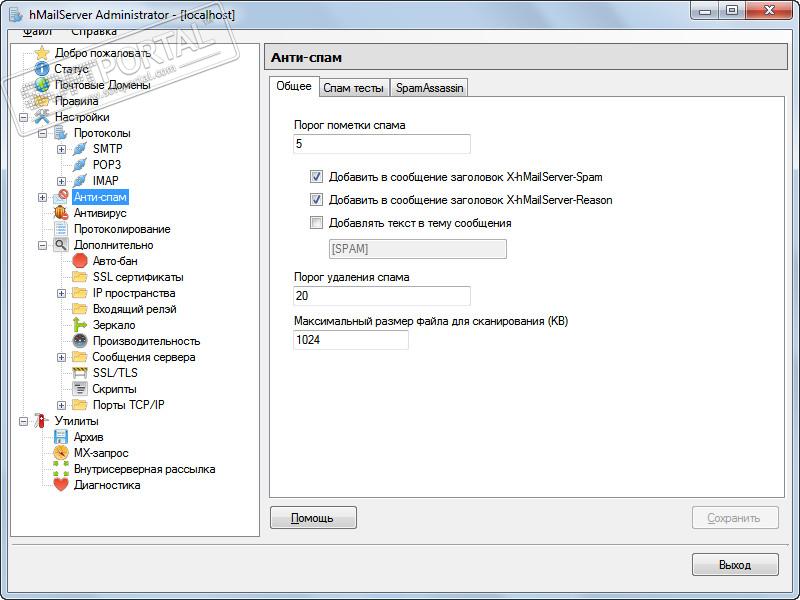
Task: Click the folder icon for IP пространства
Action: click(80, 293)
